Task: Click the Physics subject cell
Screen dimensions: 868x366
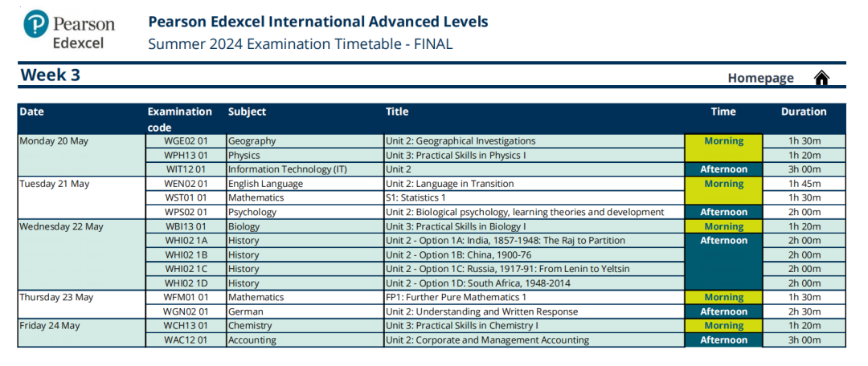Action: coord(305,156)
